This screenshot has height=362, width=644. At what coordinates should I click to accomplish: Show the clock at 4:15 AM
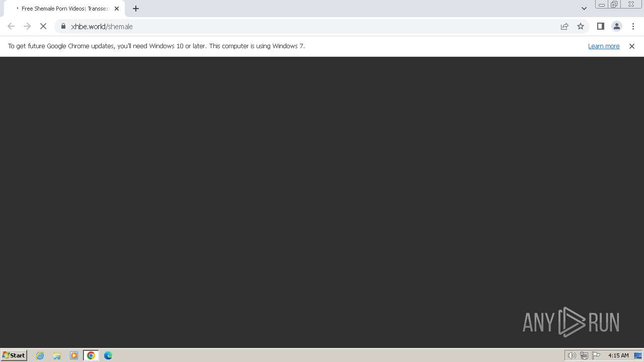tap(618, 355)
